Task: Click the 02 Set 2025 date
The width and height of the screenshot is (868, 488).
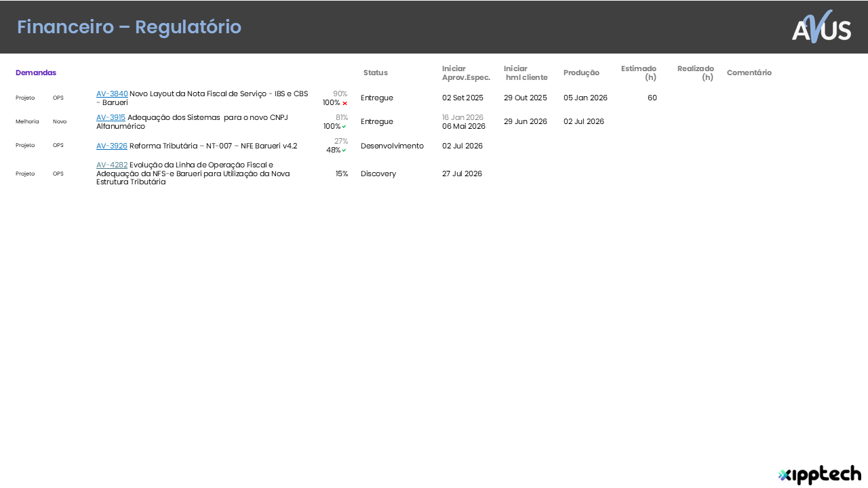Action: (462, 98)
